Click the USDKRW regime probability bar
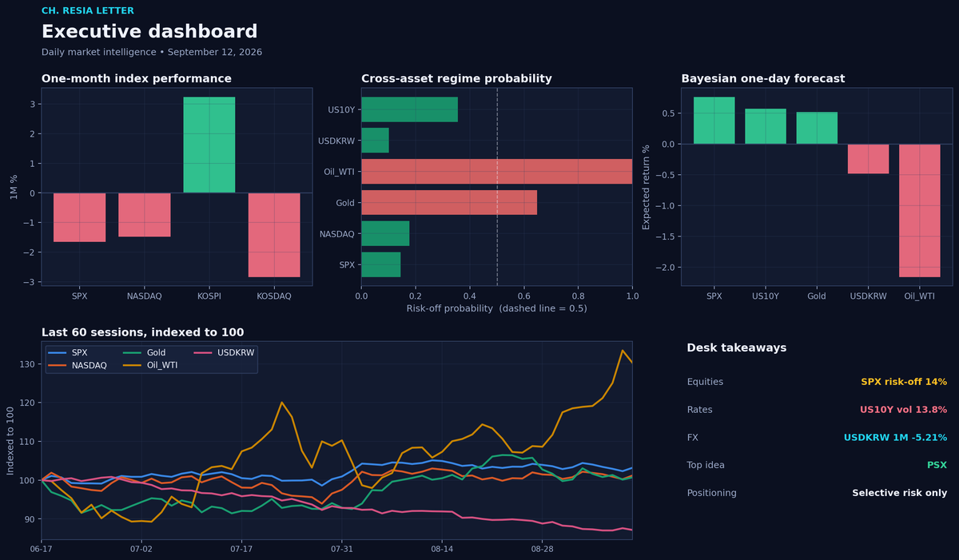959x560 pixels. point(375,141)
